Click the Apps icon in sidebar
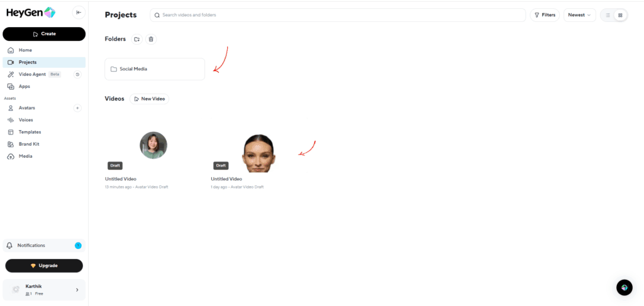Viewport: 644px width, 306px height. pyautogui.click(x=11, y=87)
